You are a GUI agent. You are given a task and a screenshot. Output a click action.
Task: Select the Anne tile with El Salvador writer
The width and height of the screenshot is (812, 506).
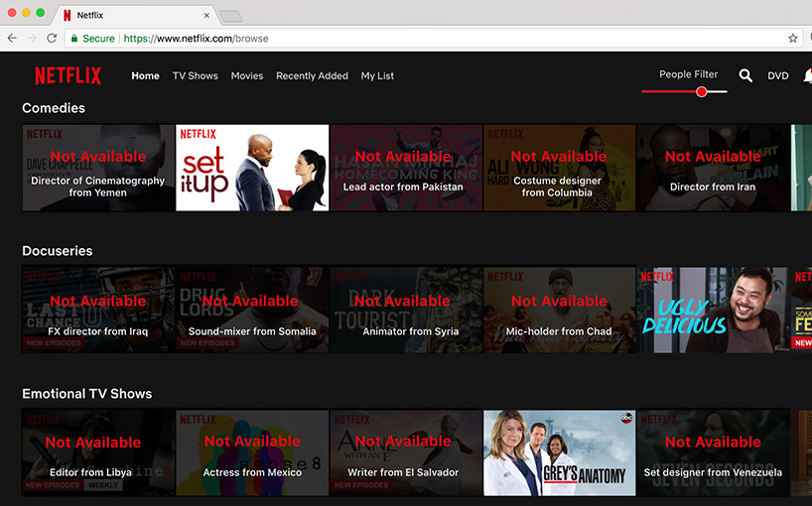point(406,452)
